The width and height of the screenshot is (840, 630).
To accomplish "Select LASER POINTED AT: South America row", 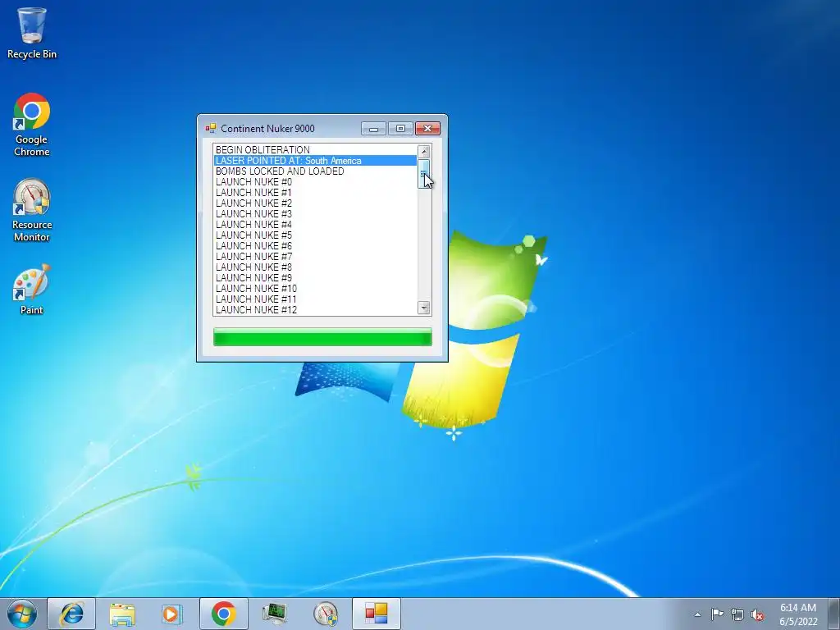I will [x=315, y=161].
